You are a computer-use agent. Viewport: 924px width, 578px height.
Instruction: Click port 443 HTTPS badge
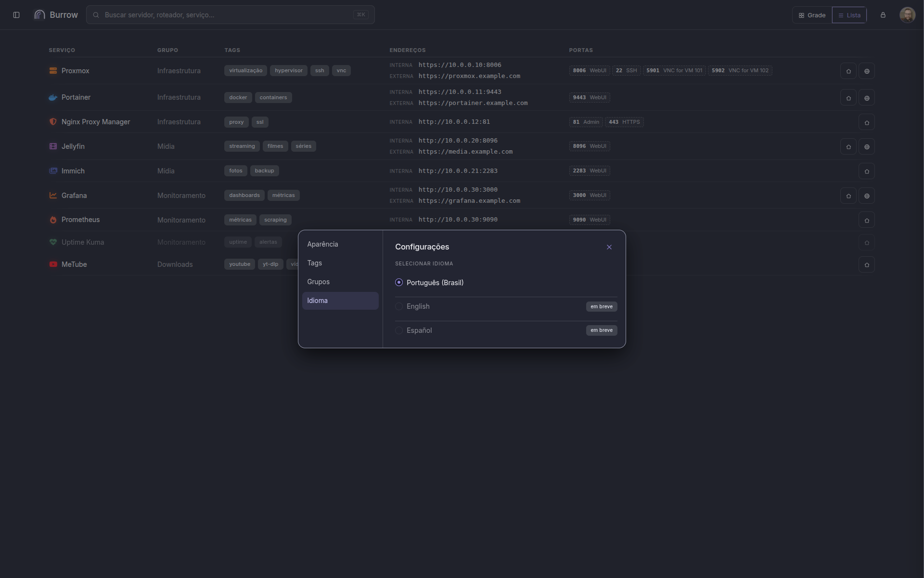click(x=624, y=122)
